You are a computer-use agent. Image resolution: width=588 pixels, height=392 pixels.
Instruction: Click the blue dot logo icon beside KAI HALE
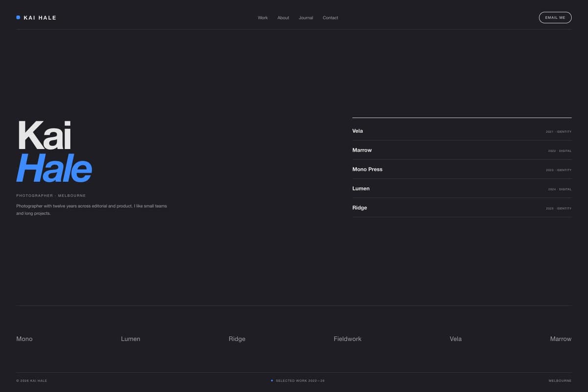point(18,18)
